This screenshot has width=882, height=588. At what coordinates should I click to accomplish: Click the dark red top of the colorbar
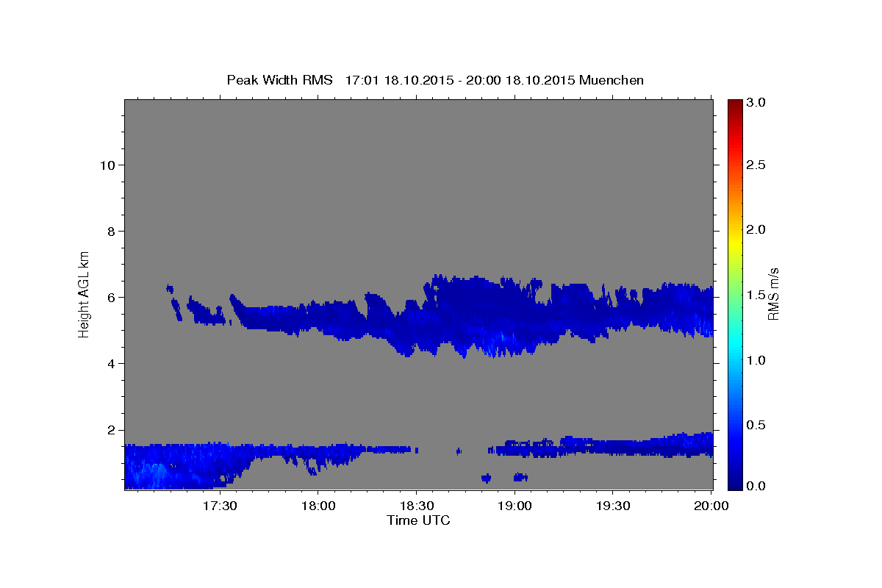(734, 104)
